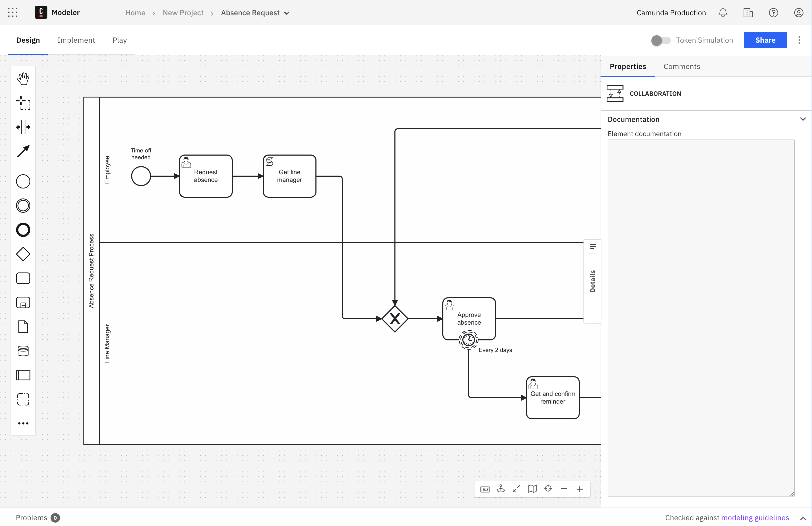
Task: Collapse the Documentation section
Action: pyautogui.click(x=803, y=119)
